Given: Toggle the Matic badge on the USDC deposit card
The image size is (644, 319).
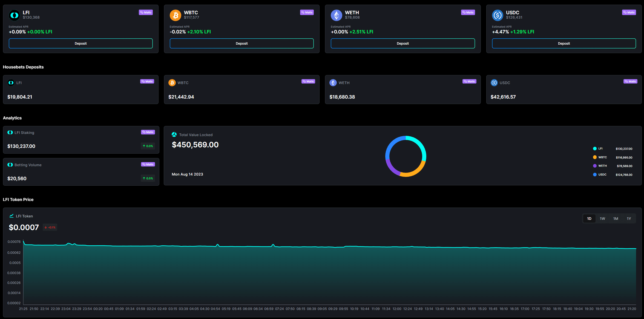Looking at the screenshot, I should pos(629,12).
